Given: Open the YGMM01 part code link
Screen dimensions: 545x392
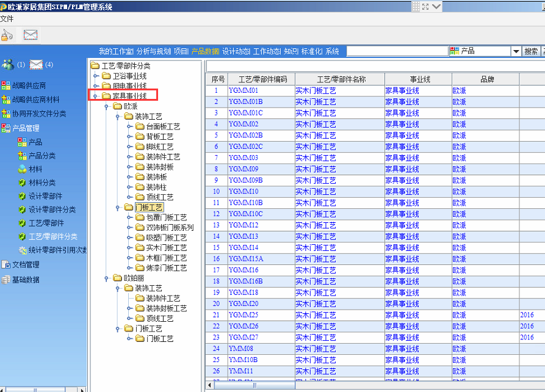Looking at the screenshot, I should point(243,90).
